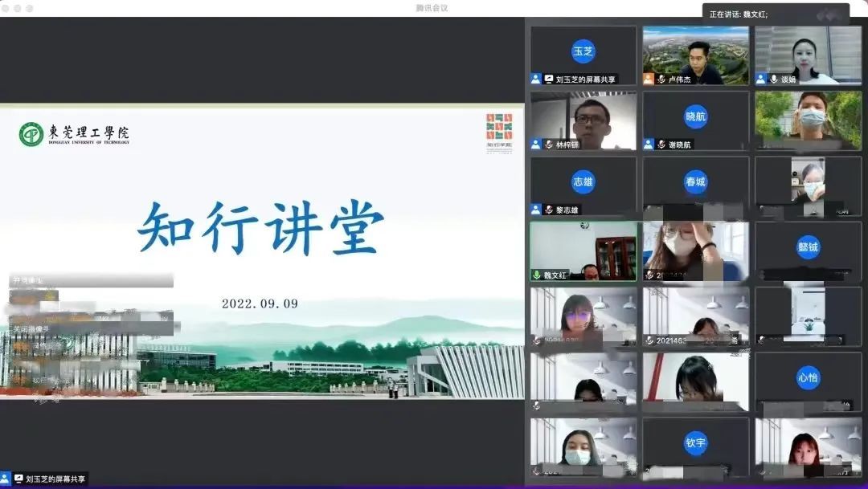This screenshot has width=868, height=489.
Task: Click the blue user icon beside 林梓锴
Action: click(536, 145)
